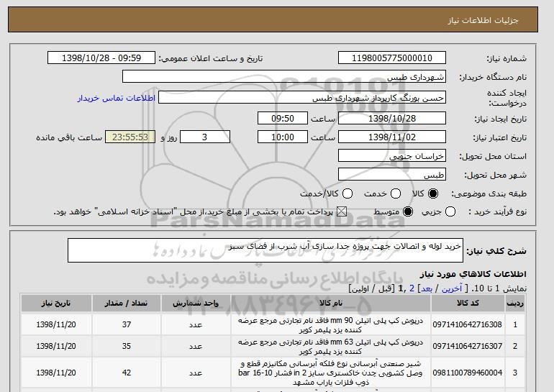Click the validity time field 10:00
Screen dimensions: 554x392
[x=283, y=137]
